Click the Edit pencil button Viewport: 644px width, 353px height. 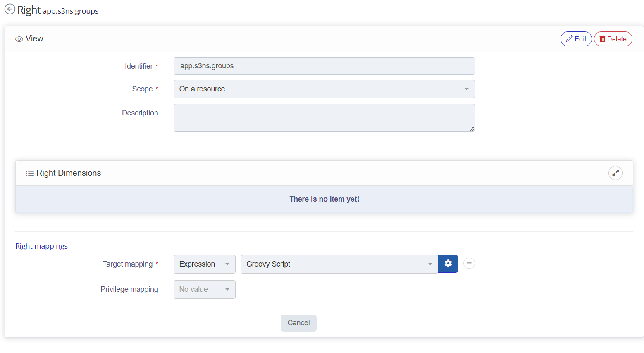(576, 39)
